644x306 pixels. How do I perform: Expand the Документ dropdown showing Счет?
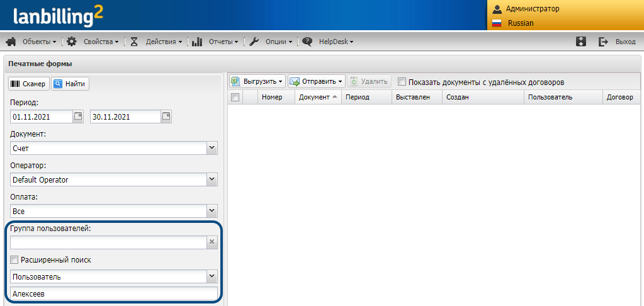pyautogui.click(x=212, y=148)
